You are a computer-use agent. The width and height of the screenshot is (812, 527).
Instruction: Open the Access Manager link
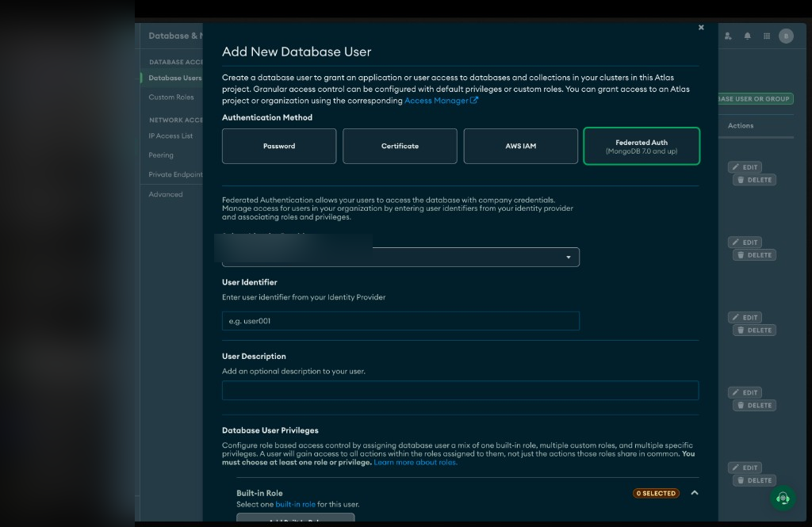pyautogui.click(x=441, y=101)
